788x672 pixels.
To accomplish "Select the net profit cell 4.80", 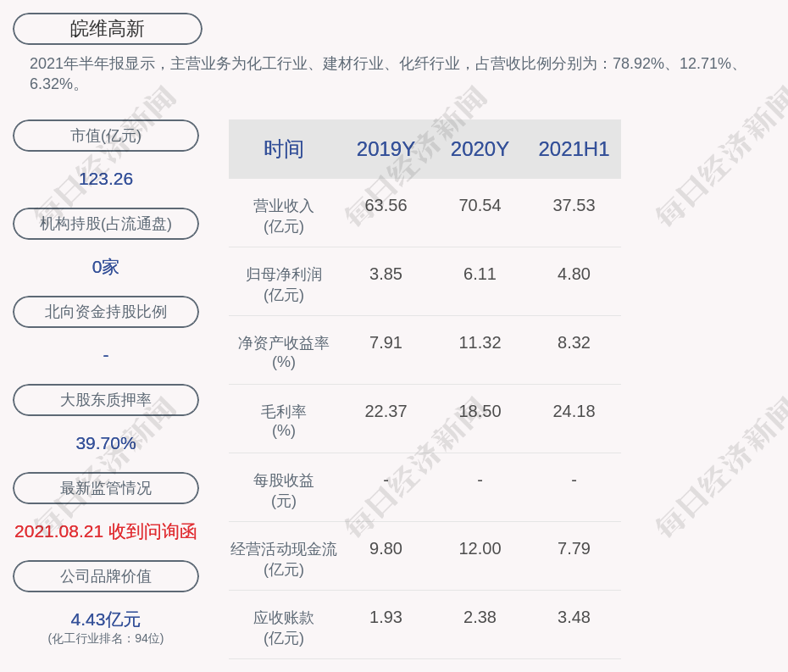I will pyautogui.click(x=574, y=274).
